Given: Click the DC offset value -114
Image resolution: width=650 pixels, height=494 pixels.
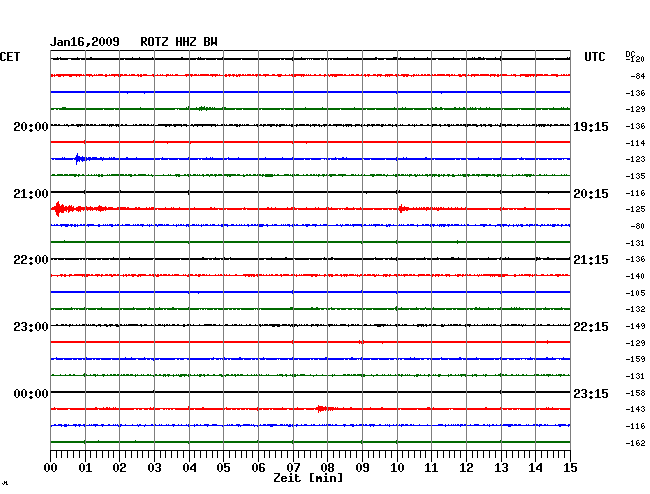Looking at the screenshot, I should tap(635, 143).
